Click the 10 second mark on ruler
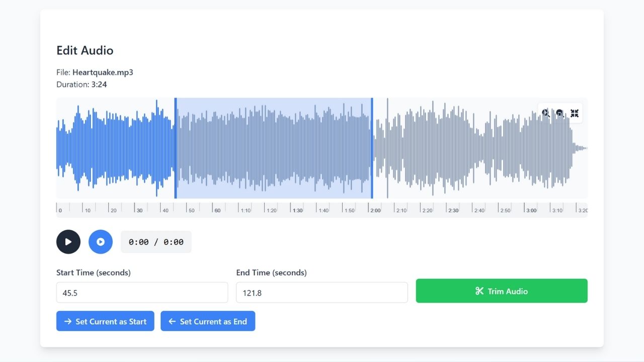644x362 pixels. 88,210
